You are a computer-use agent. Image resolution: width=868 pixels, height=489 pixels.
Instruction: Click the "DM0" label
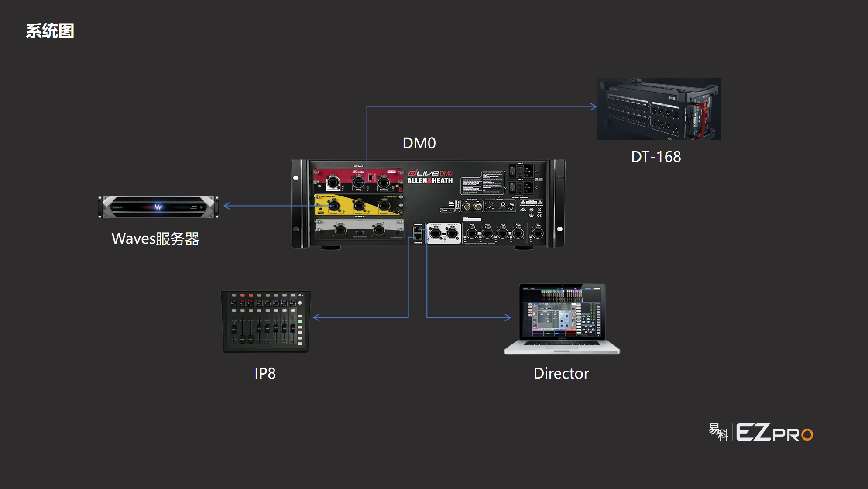click(419, 143)
